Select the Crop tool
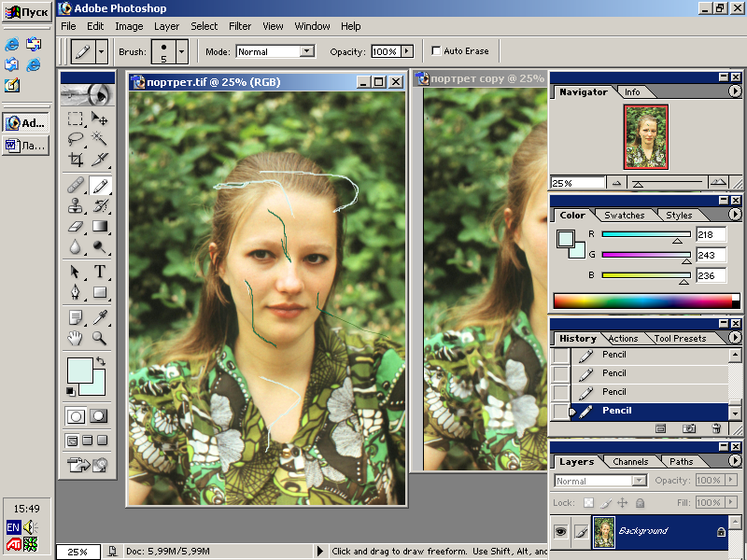The width and height of the screenshot is (747, 560). coord(76,159)
